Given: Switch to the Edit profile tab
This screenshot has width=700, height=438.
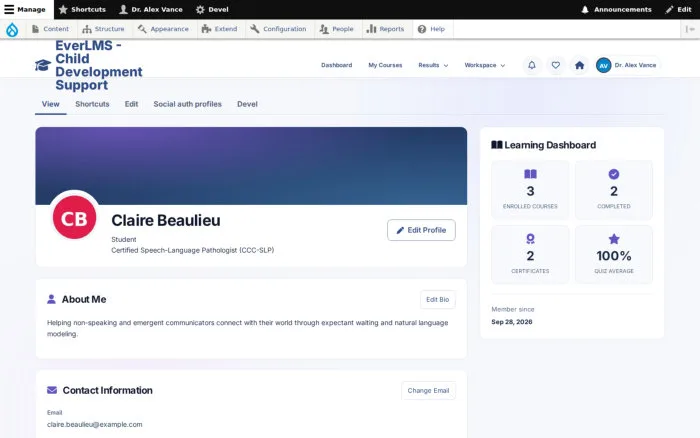Looking at the screenshot, I should (131, 104).
